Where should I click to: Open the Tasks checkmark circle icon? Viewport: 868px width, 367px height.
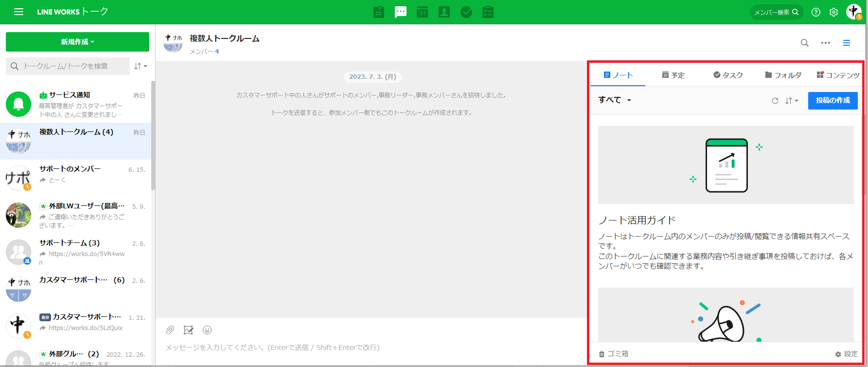pyautogui.click(x=466, y=12)
